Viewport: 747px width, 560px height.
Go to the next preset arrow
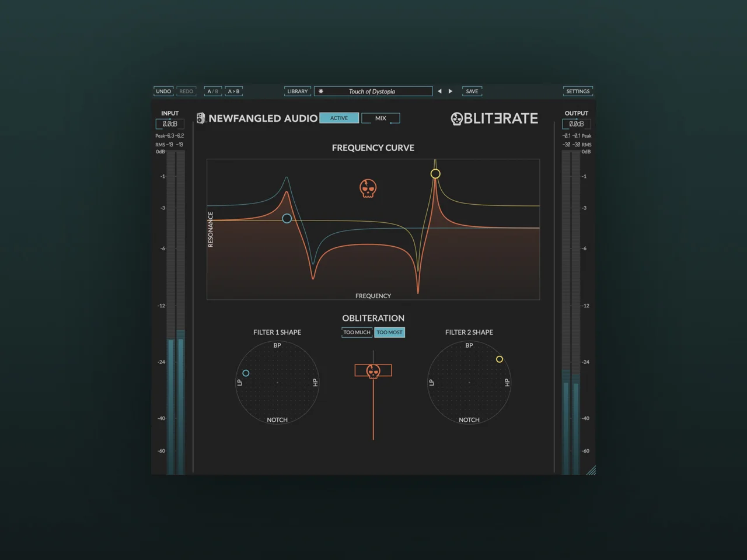(x=451, y=92)
